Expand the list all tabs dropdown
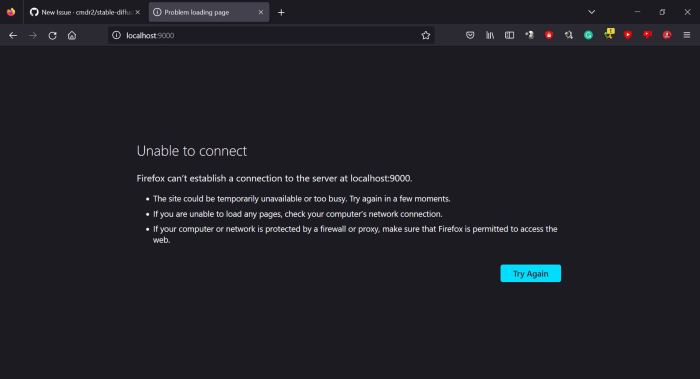The image size is (700, 379). pos(592,12)
